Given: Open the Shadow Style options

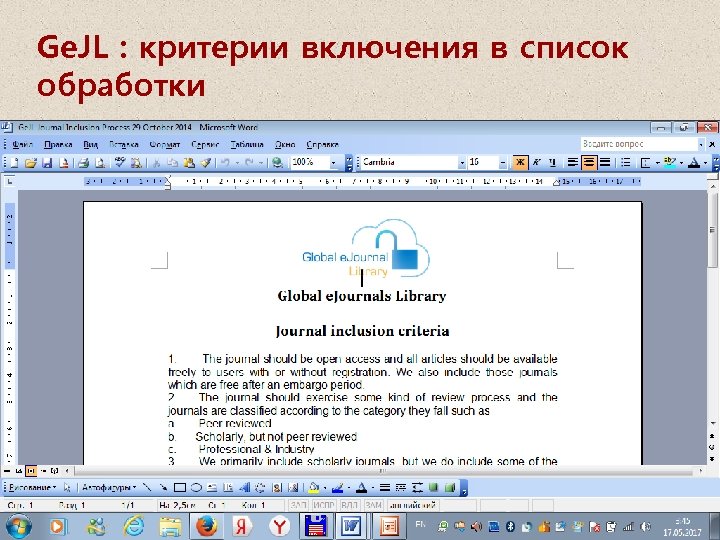Looking at the screenshot, I should pyautogui.click(x=433, y=488).
